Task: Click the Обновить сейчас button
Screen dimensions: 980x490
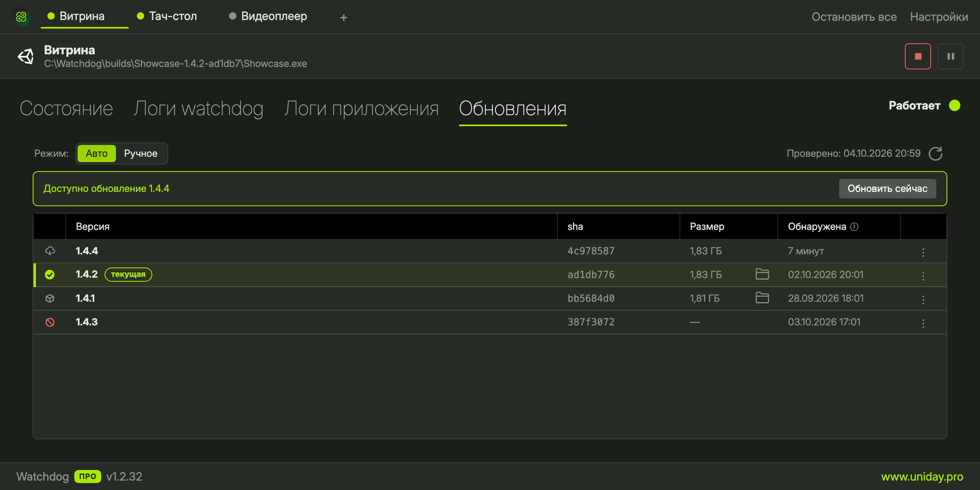Action: 887,189
